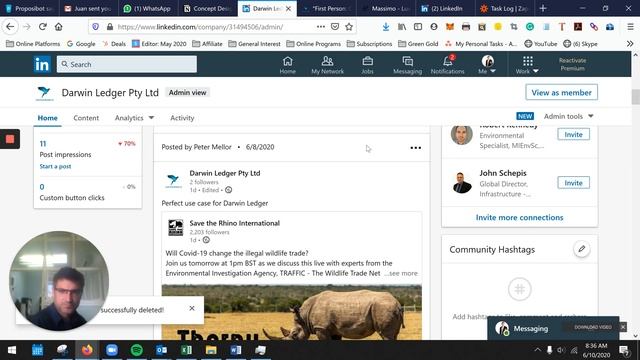Screen dimensions: 640x360
Task: Close the Darwin Ledger browser tab
Action: point(289,9)
